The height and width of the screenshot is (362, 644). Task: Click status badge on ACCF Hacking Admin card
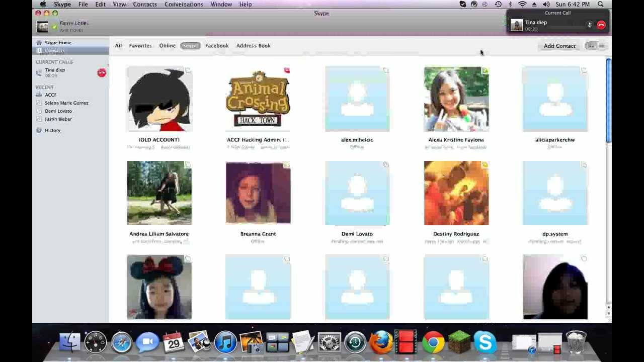(x=287, y=70)
